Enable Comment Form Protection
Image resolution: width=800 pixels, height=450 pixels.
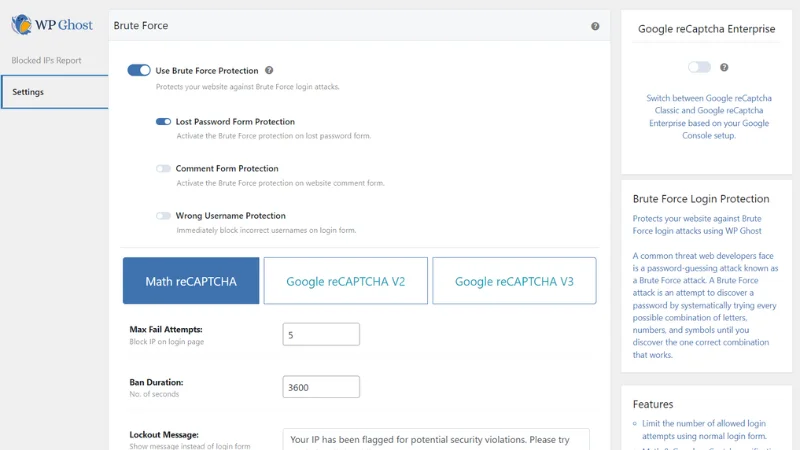[163, 169]
